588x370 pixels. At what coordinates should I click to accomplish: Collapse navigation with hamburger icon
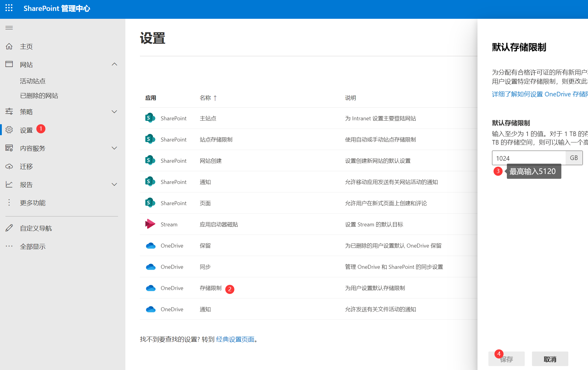click(9, 28)
